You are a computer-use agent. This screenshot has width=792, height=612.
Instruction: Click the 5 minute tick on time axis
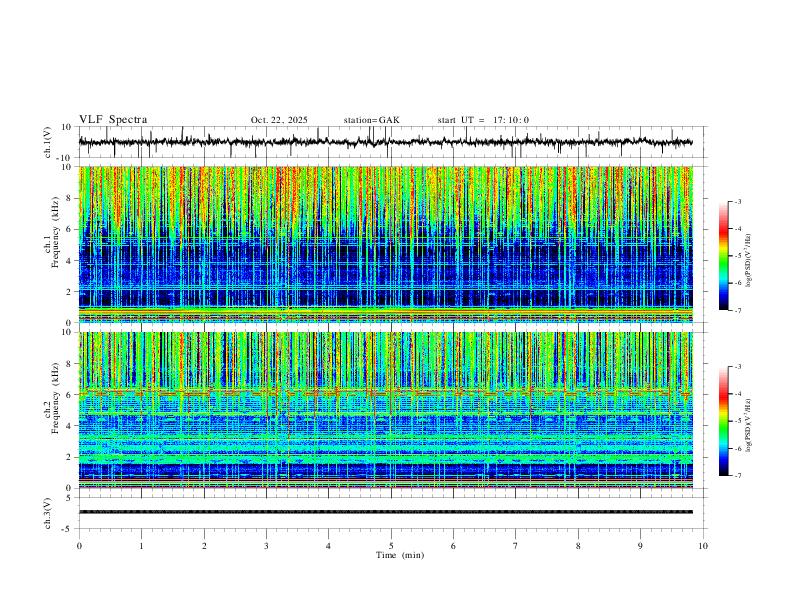pyautogui.click(x=391, y=546)
